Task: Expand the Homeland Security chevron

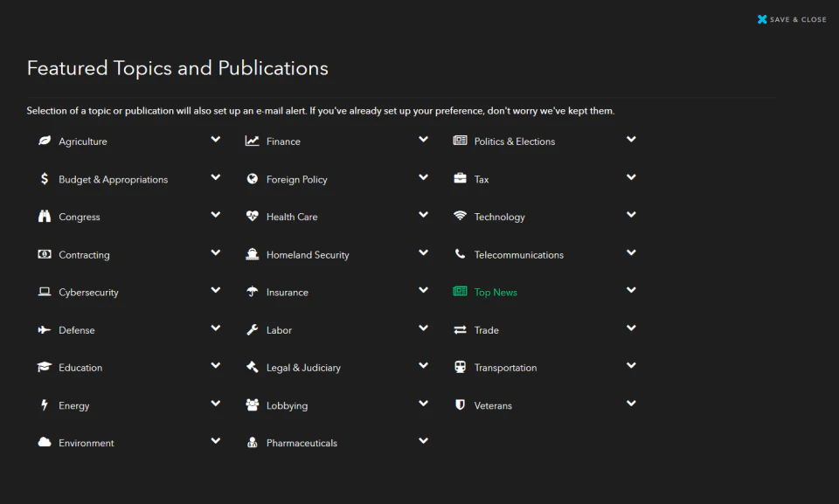Action: 423,252
